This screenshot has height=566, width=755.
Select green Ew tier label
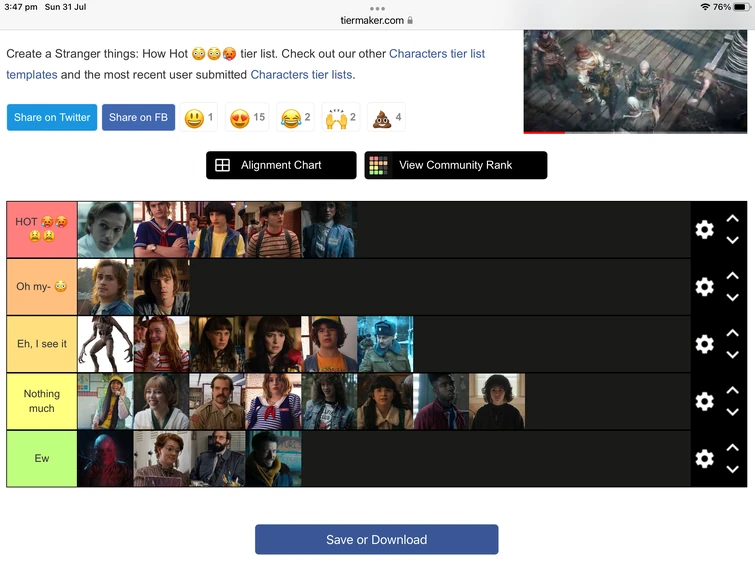(x=42, y=459)
